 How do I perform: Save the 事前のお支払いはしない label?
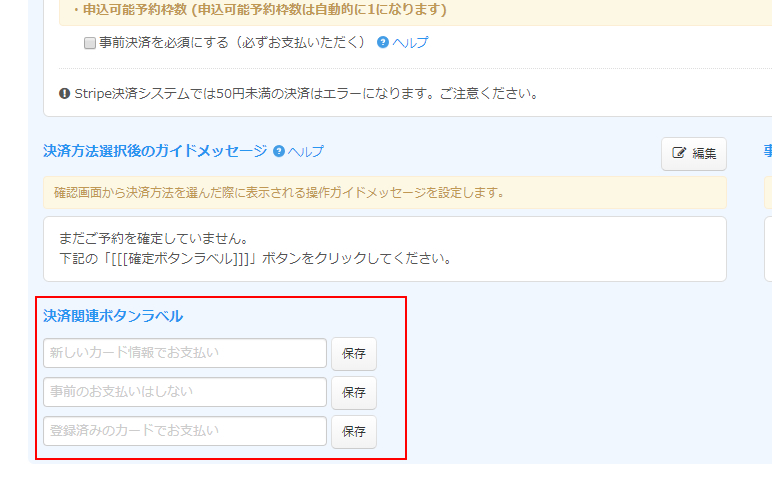coord(354,393)
